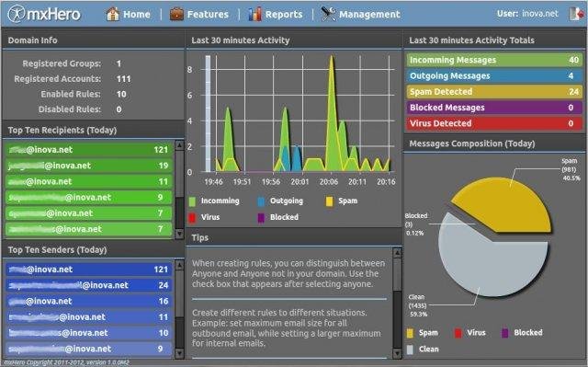Click senders list scroll down arrow
The width and height of the screenshot is (588, 367).
pyautogui.click(x=179, y=353)
